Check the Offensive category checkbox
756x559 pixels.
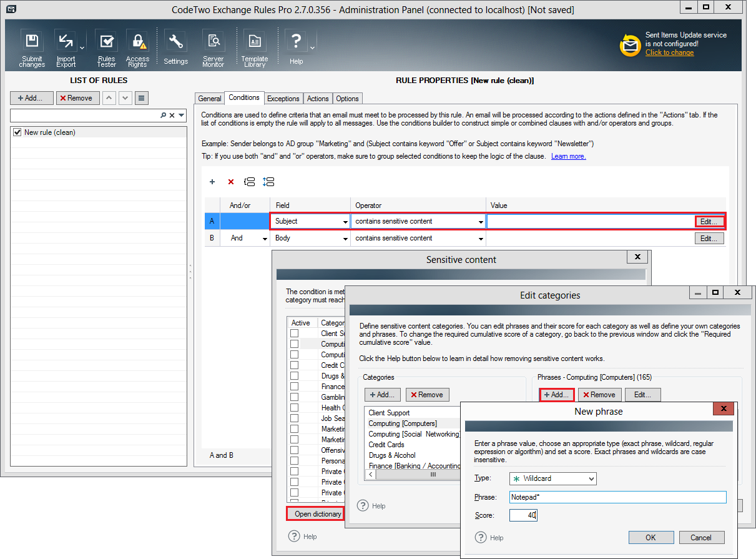pos(294,450)
